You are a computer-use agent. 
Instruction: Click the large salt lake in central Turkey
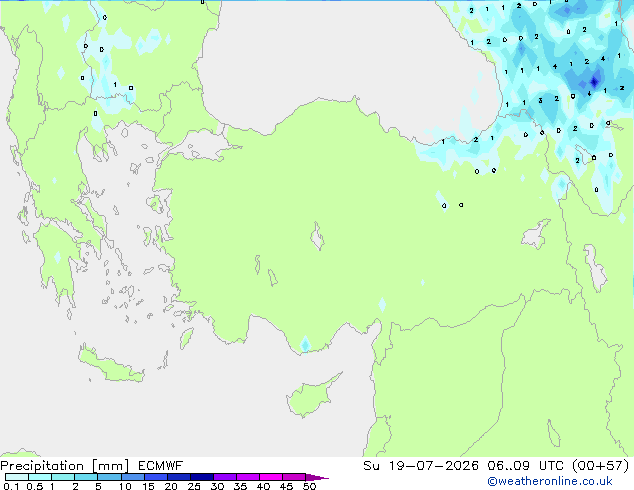coord(317,237)
